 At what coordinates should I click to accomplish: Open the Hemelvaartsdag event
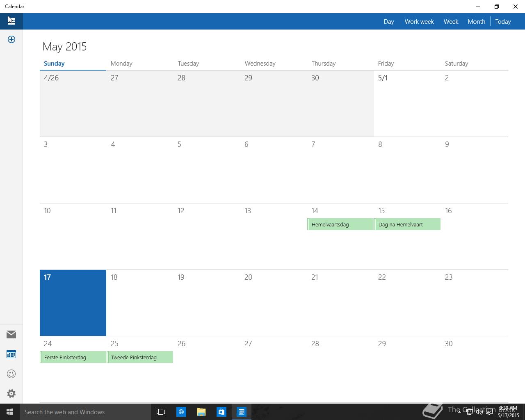tap(340, 224)
